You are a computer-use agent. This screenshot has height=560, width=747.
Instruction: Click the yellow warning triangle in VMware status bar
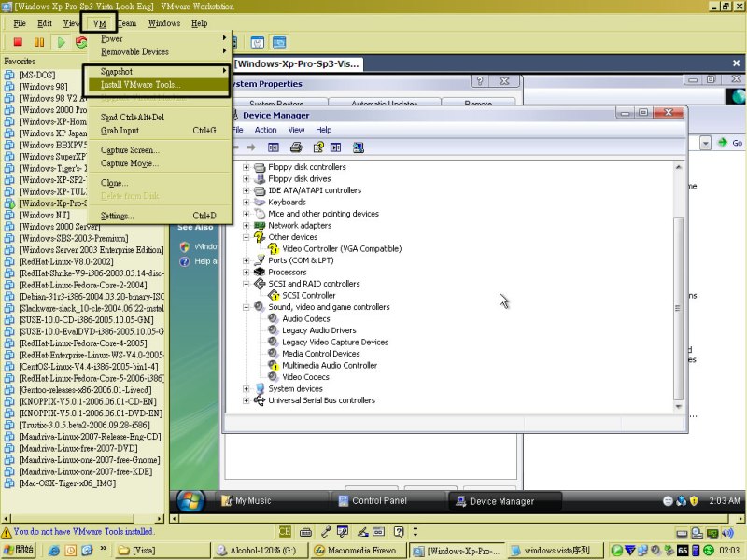[7, 532]
